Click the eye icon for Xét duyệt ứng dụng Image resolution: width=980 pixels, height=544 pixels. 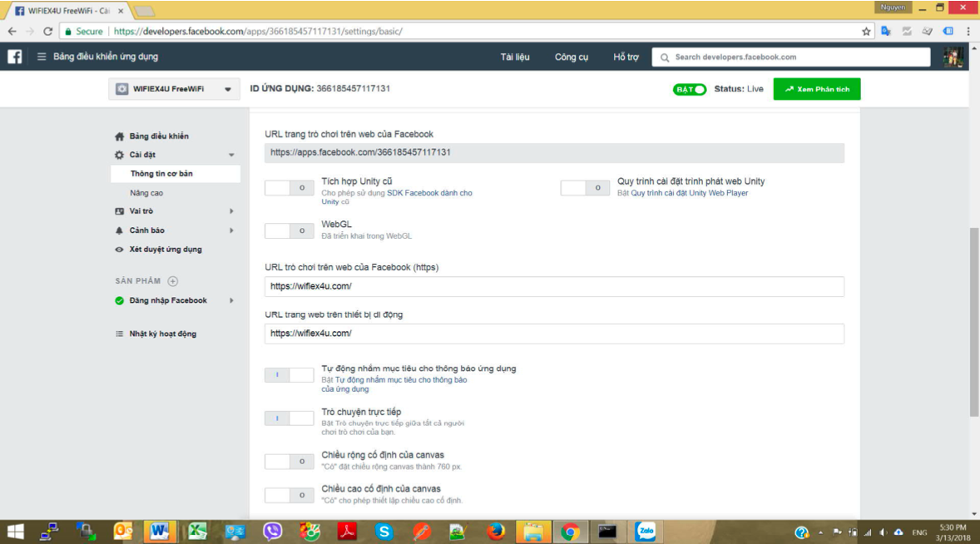(119, 250)
